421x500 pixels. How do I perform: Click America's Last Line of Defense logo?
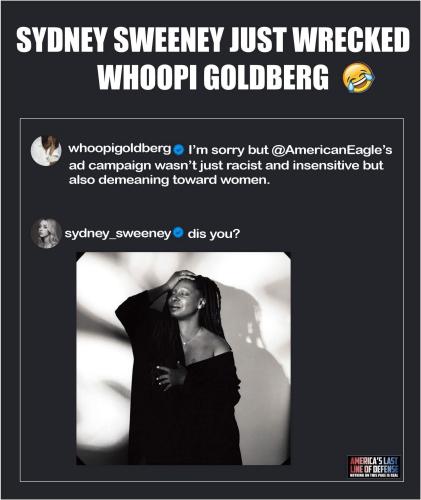[373, 466]
